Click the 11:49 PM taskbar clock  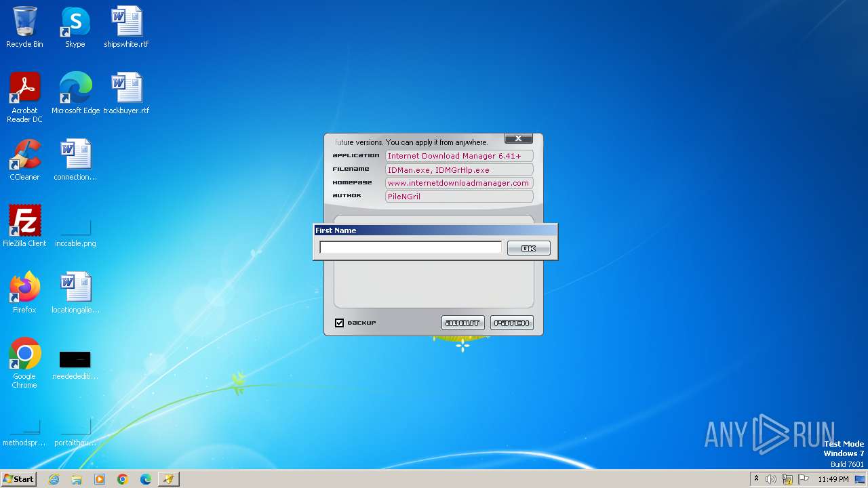[x=833, y=479]
